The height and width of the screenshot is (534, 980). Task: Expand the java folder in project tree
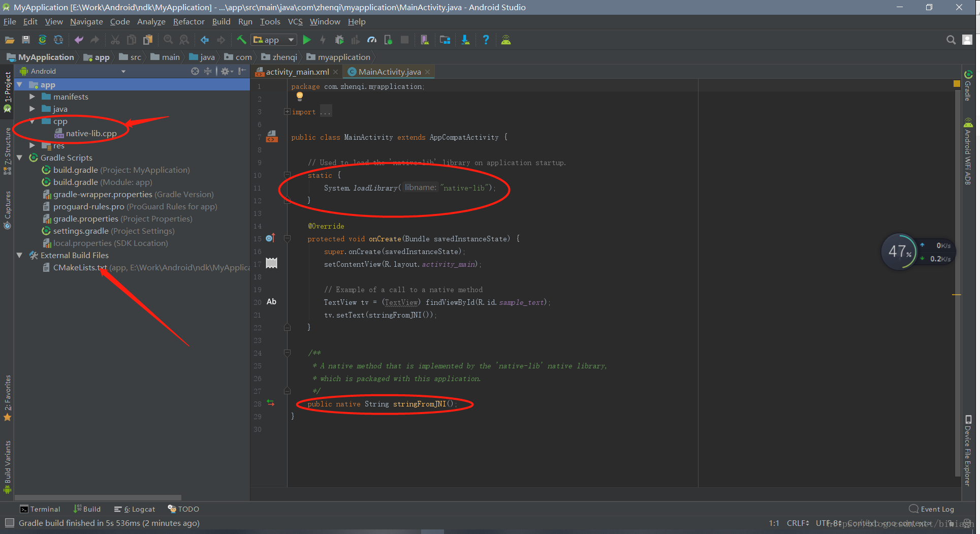(x=32, y=109)
